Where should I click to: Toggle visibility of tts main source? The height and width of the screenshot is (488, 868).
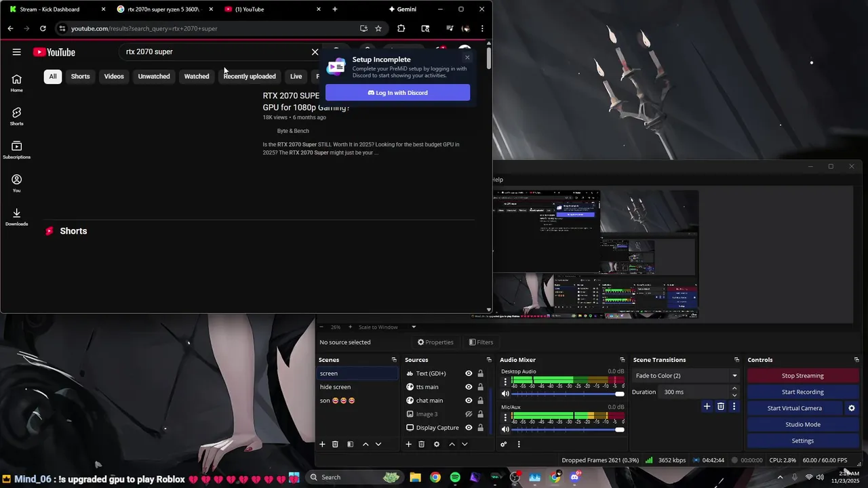pyautogui.click(x=469, y=387)
